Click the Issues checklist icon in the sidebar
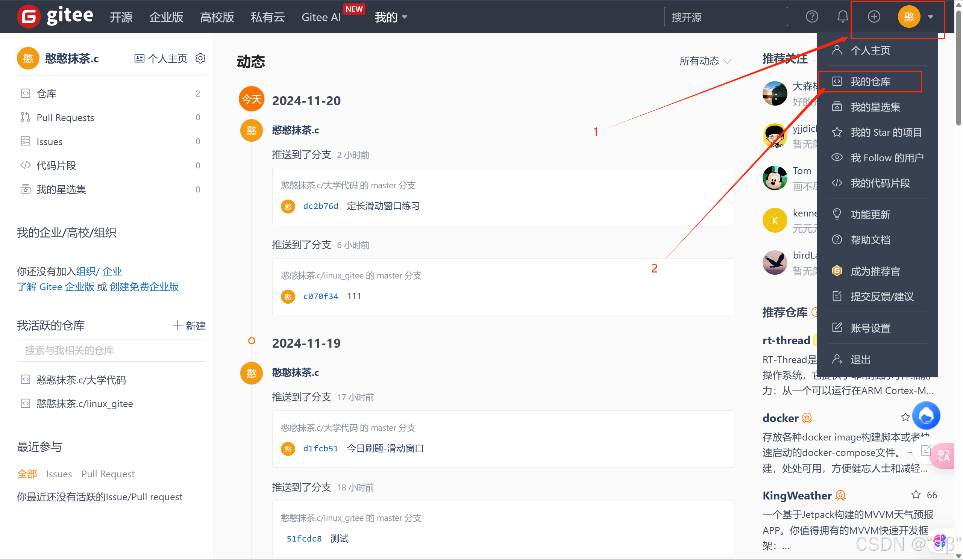This screenshot has height=560, width=963. pyautogui.click(x=25, y=141)
